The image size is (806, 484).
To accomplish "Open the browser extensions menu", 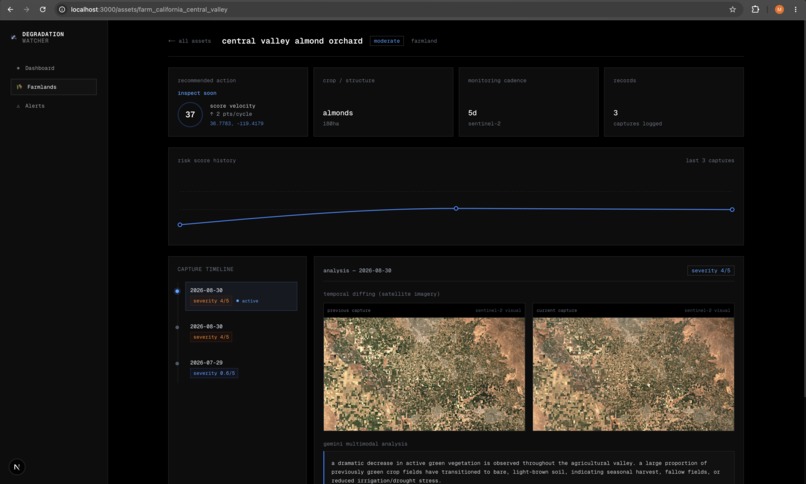I will tap(755, 9).
